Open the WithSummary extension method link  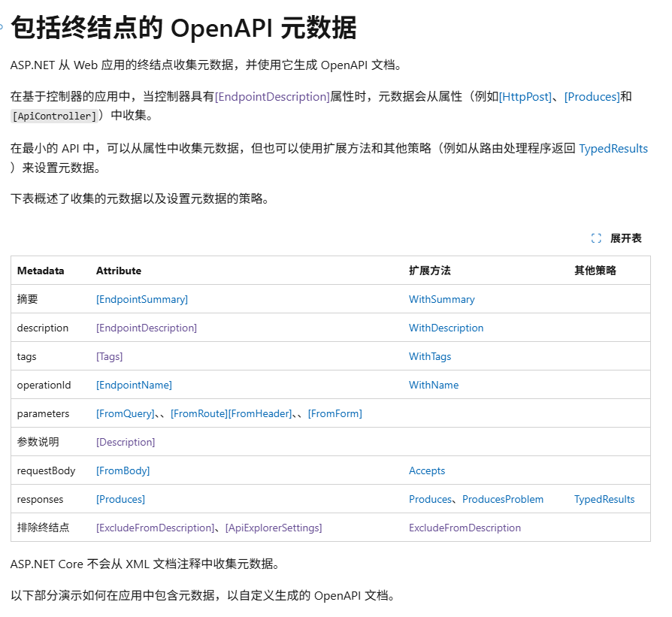pos(441,299)
